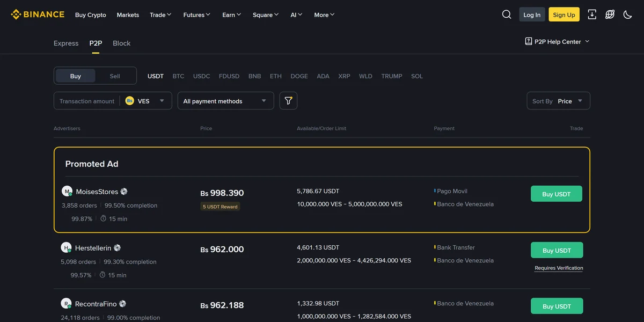Switch to the Block tab
644x322 pixels.
121,43
